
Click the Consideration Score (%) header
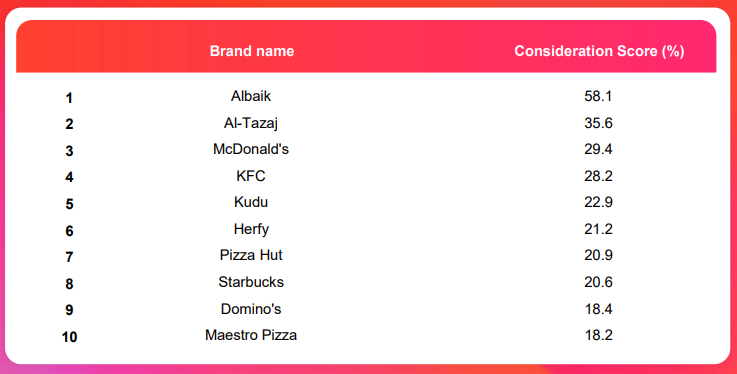point(599,51)
